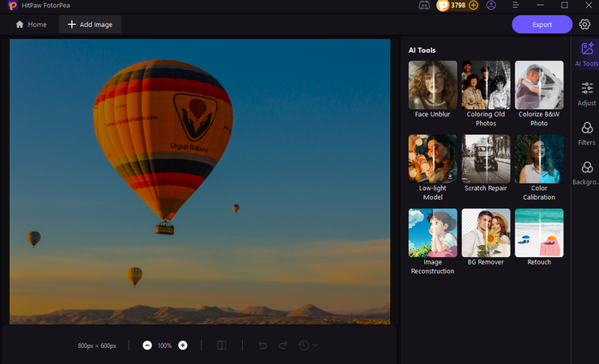
Task: Click the plus icon to add credits
Action: pos(474,6)
